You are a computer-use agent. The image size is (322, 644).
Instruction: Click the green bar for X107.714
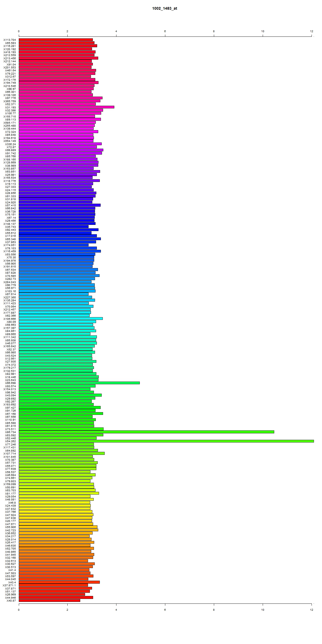pos(62,453)
